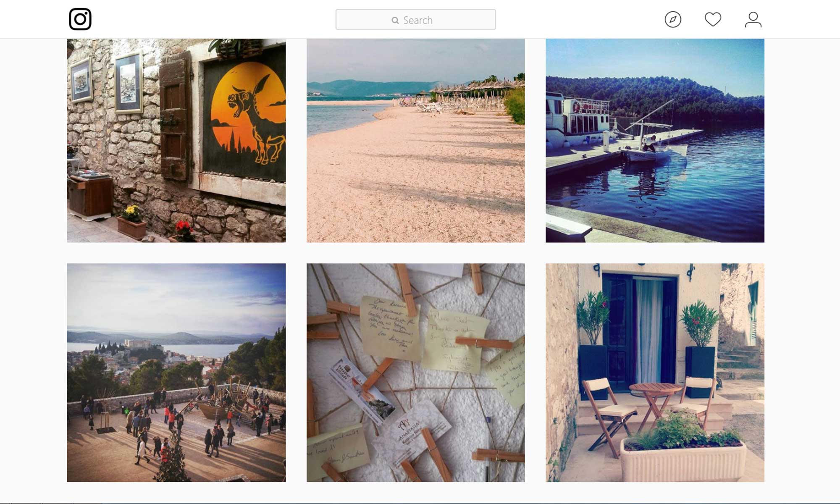This screenshot has width=840, height=504.
Task: Open the stone wall donkey painting post
Action: (176, 141)
